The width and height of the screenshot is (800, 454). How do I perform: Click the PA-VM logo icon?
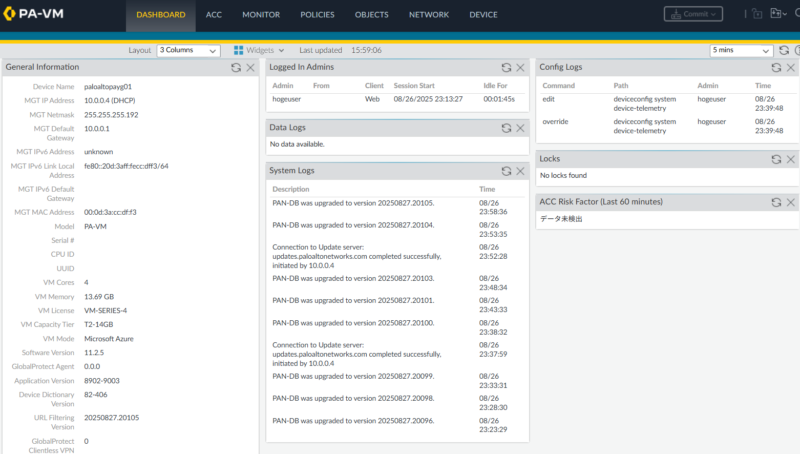[x=9, y=14]
